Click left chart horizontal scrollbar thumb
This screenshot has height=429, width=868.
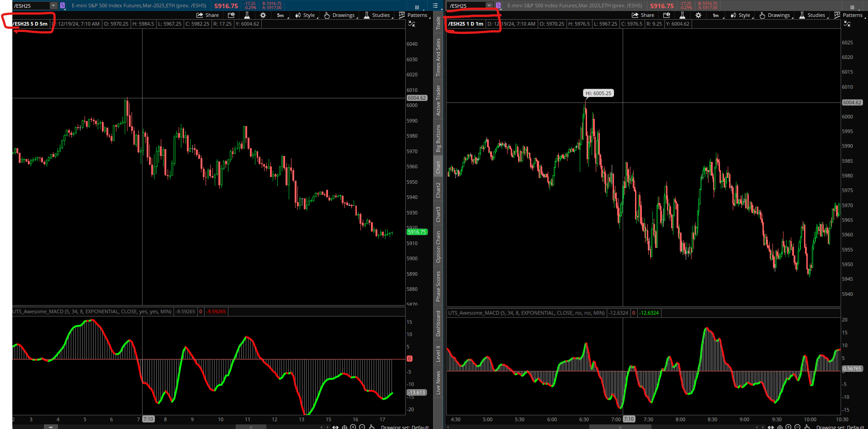250,427
